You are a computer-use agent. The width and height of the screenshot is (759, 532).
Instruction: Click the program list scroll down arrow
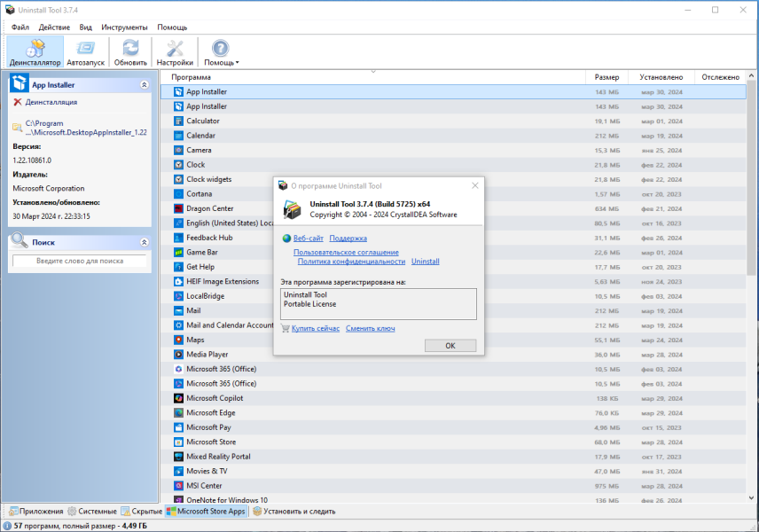pos(751,497)
